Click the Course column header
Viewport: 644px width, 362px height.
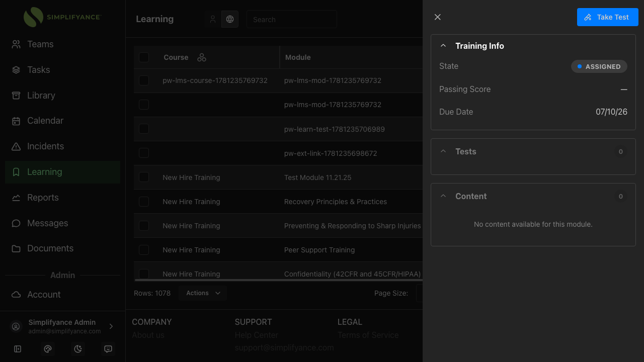[176, 57]
